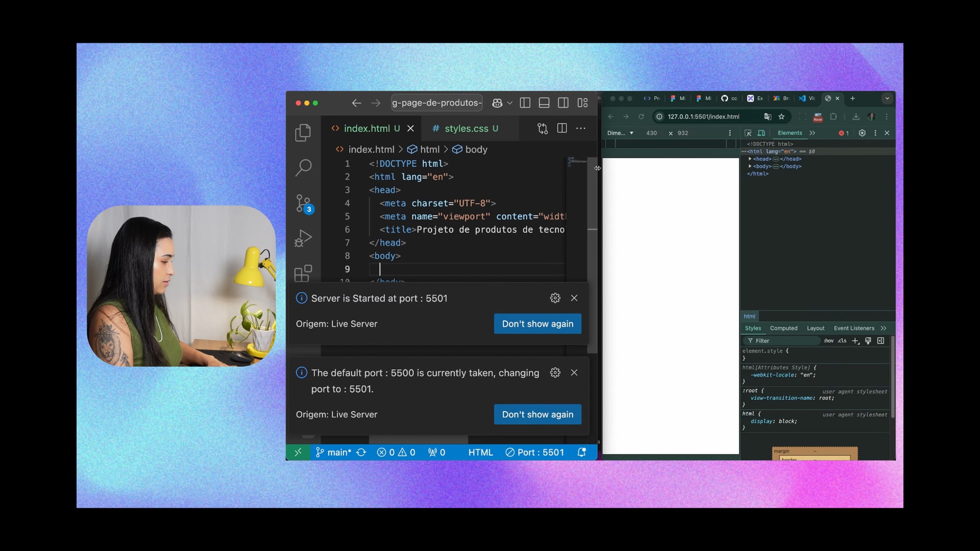Screen dimensions: 980x551
Task: Open the Run and Debug view
Action: [303, 238]
